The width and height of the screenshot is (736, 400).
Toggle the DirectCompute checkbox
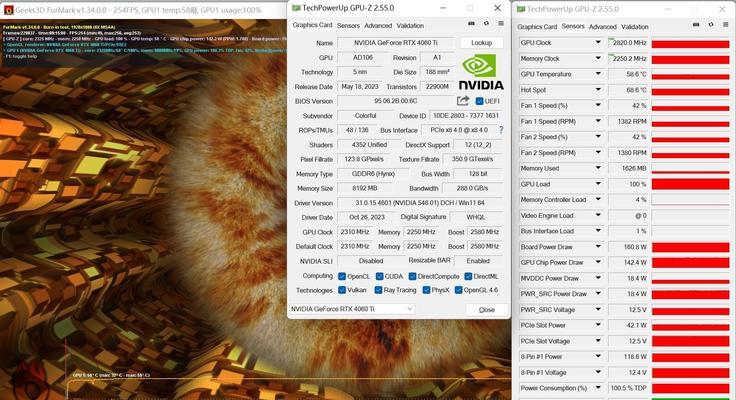coord(412,277)
